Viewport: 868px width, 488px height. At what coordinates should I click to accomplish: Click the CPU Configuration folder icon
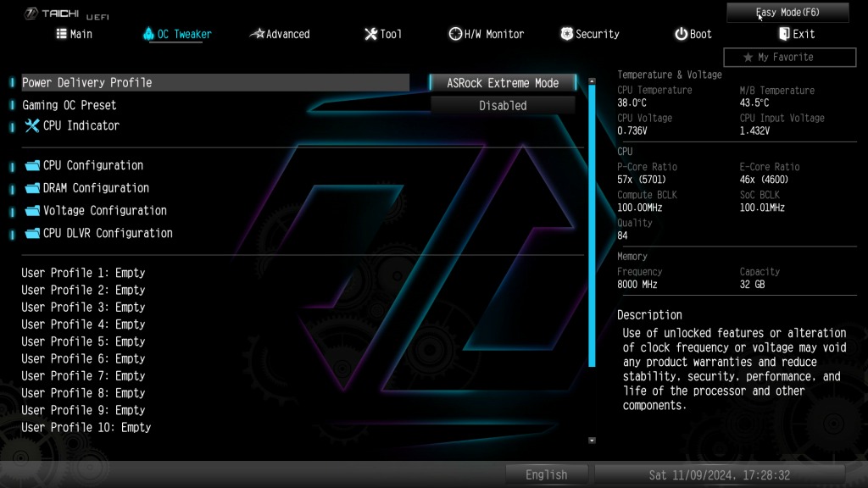(x=33, y=165)
